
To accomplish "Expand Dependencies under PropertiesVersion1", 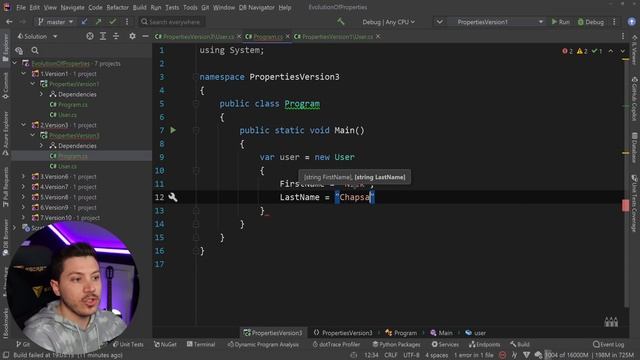I will click(x=42, y=94).
